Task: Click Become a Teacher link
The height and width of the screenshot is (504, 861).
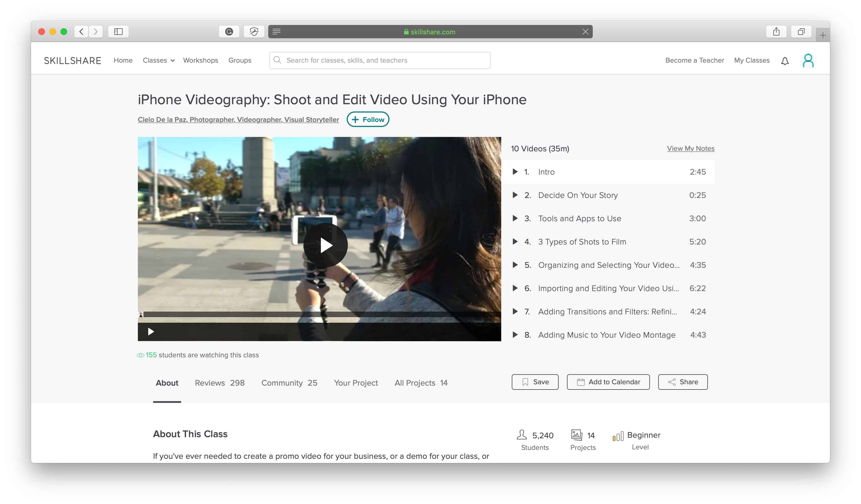Action: [x=694, y=60]
